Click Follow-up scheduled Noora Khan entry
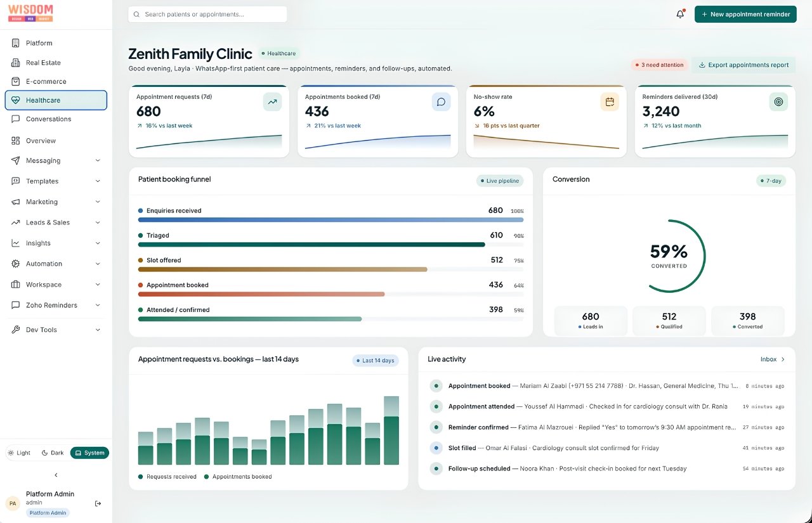812x523 pixels. pos(607,468)
